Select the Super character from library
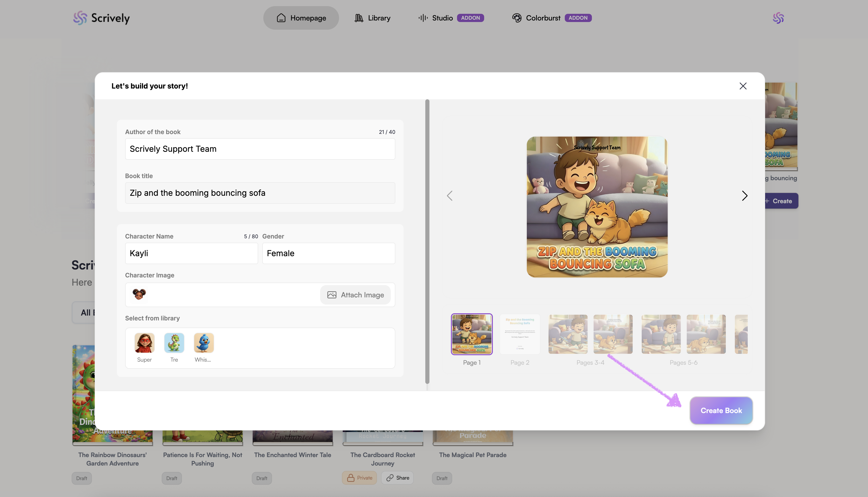The width and height of the screenshot is (868, 497). pos(144,343)
